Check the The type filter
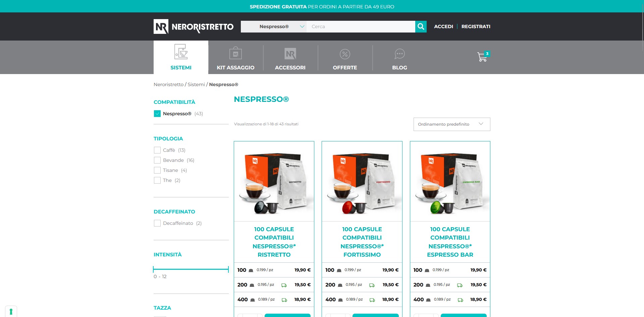 157,180
